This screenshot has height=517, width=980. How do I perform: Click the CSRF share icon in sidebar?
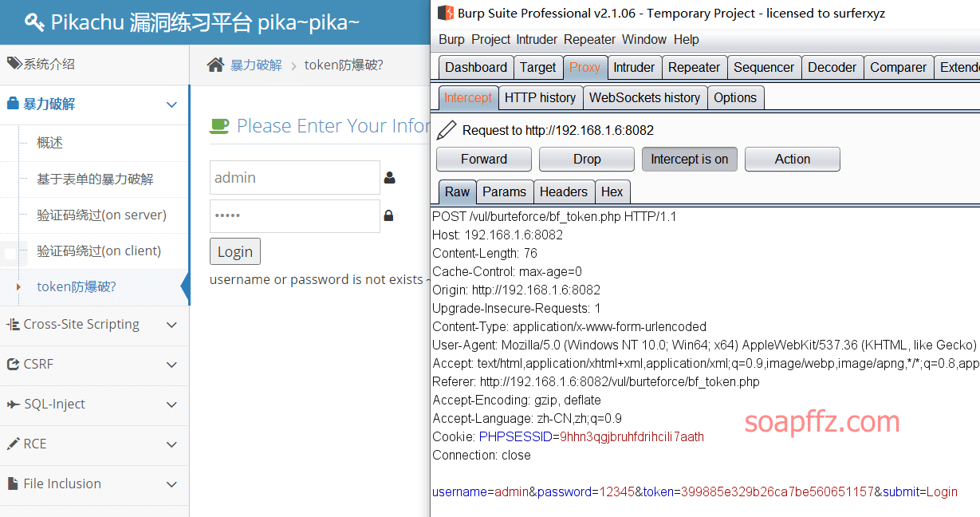13,364
